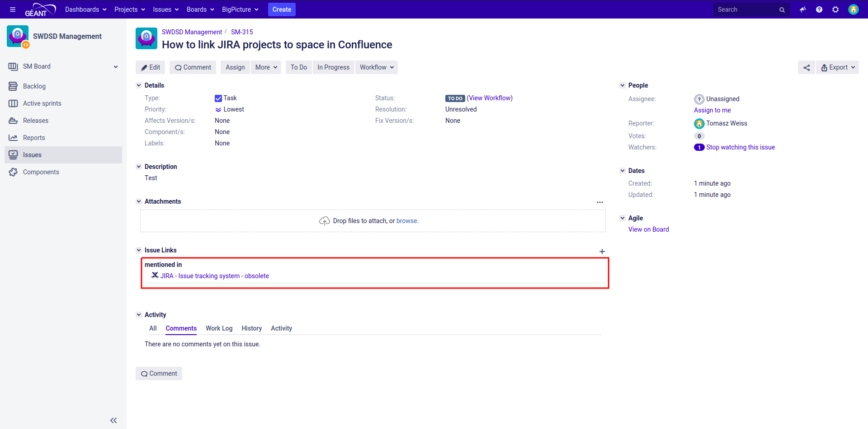868x429 pixels.
Task: Click the Assign button
Action: (x=235, y=67)
